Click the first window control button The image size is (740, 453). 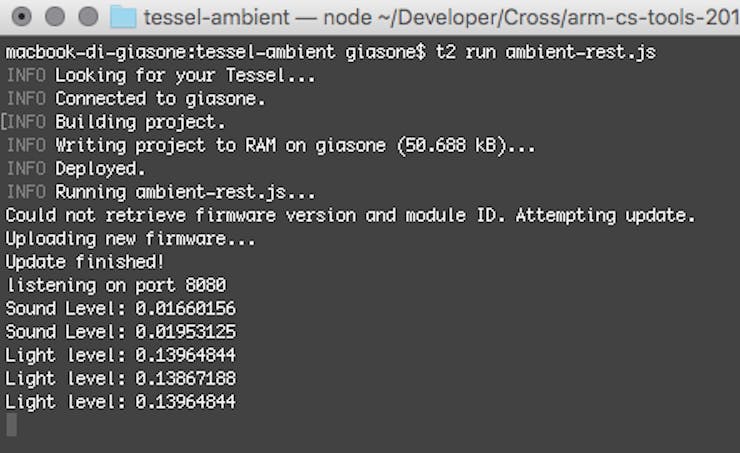[x=21, y=17]
